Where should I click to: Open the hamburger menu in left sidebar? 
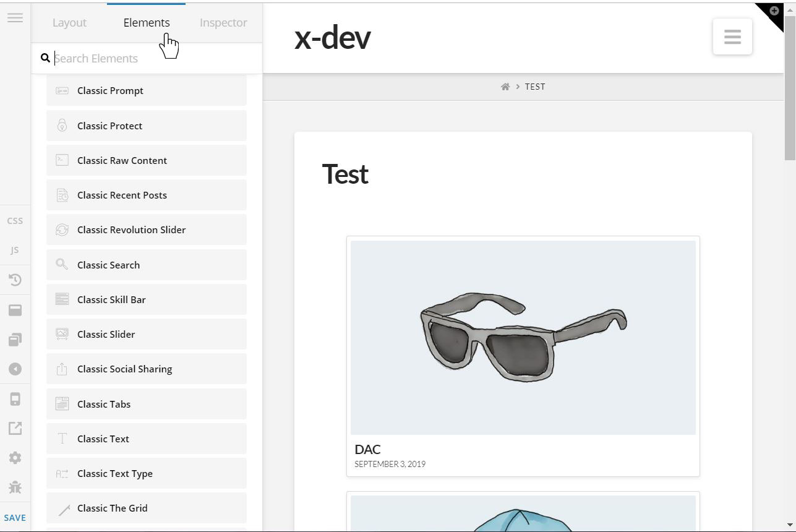[x=15, y=17]
